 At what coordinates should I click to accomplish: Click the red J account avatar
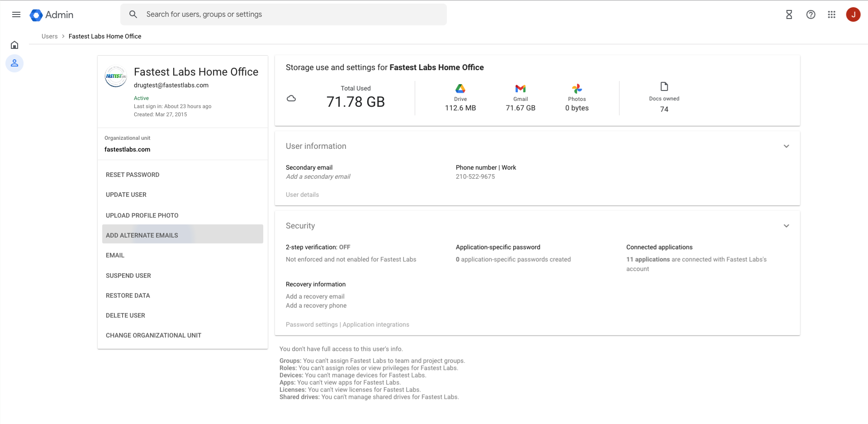pyautogui.click(x=853, y=14)
